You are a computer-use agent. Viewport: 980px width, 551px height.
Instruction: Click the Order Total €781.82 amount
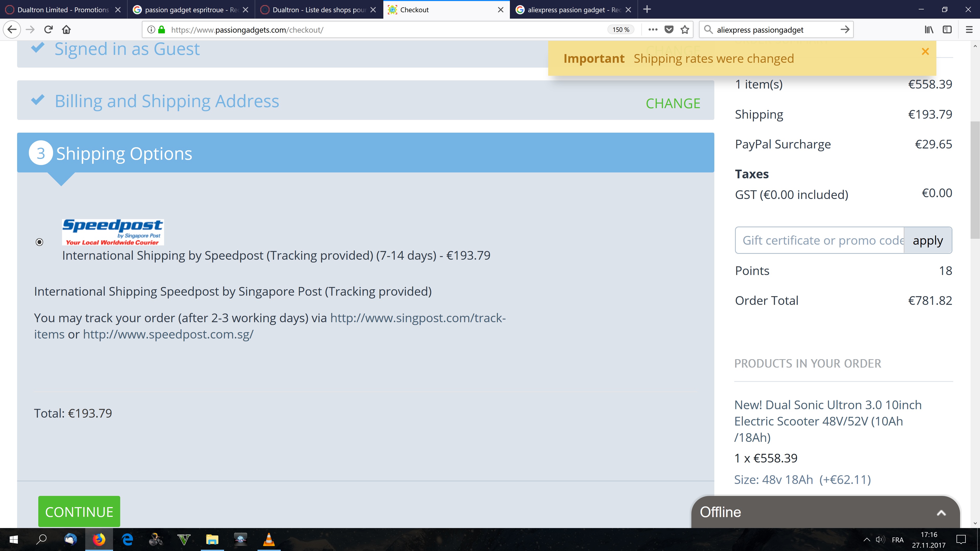click(930, 300)
